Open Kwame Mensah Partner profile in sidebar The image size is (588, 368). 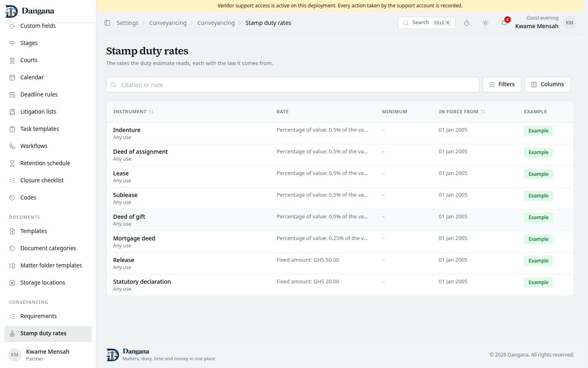coord(48,355)
